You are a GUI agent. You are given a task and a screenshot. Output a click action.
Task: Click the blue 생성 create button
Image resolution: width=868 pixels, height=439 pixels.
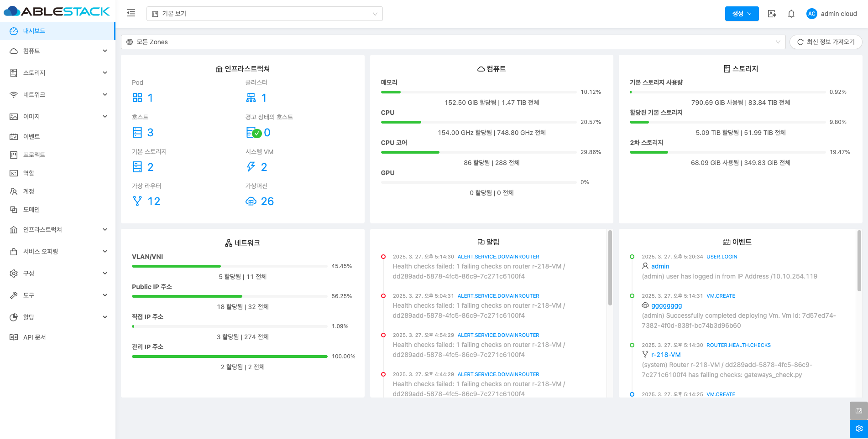pyautogui.click(x=742, y=14)
